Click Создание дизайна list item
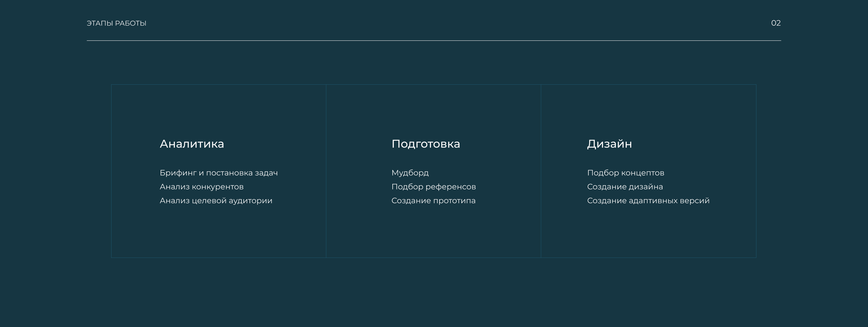This screenshot has width=868, height=327. point(625,187)
